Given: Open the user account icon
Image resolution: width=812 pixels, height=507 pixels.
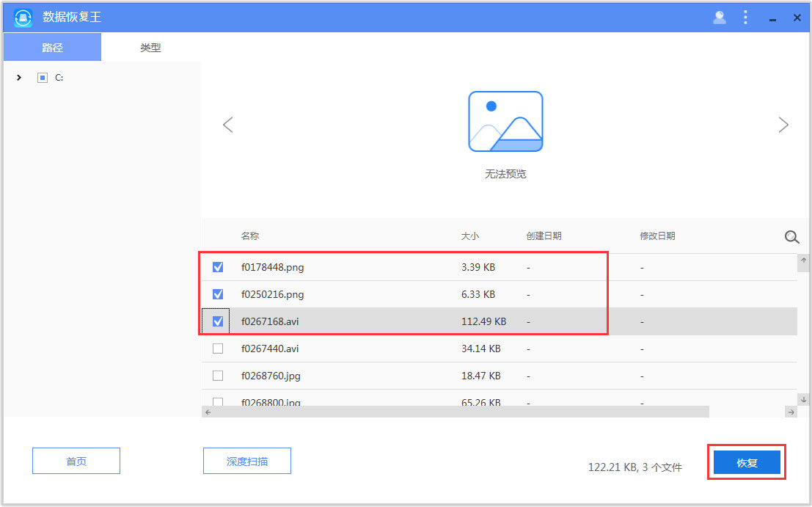Looking at the screenshot, I should pos(719,17).
